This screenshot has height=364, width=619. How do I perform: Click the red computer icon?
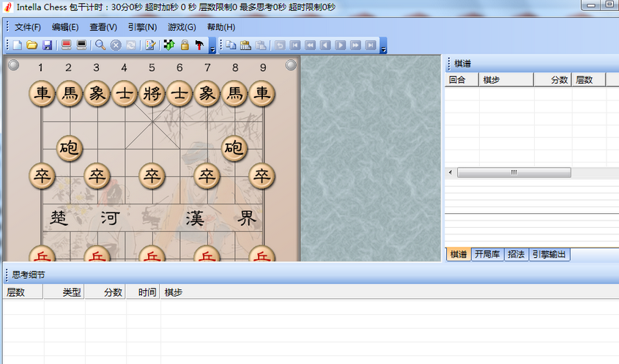[x=67, y=45]
